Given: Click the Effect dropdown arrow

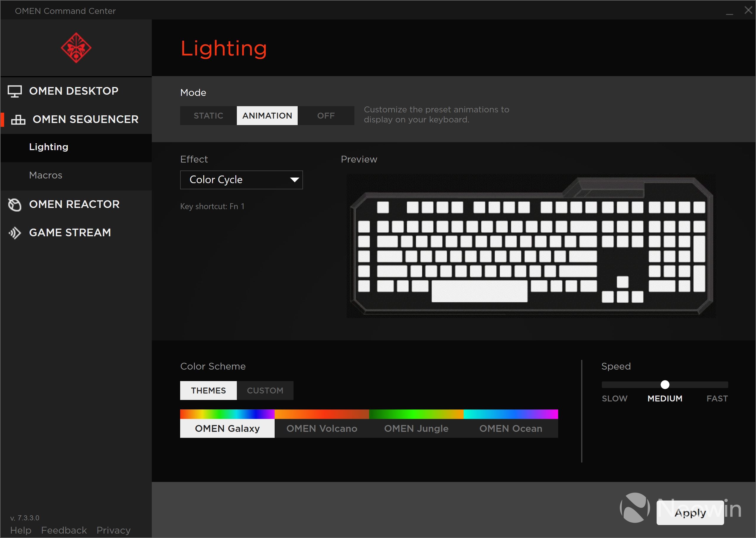Looking at the screenshot, I should [294, 180].
